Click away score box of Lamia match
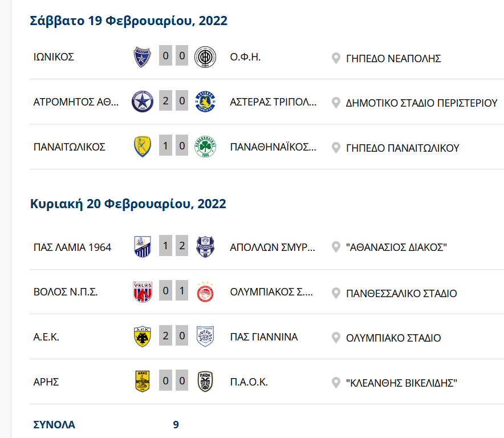The height and width of the screenshot is (438, 504). [x=182, y=247]
